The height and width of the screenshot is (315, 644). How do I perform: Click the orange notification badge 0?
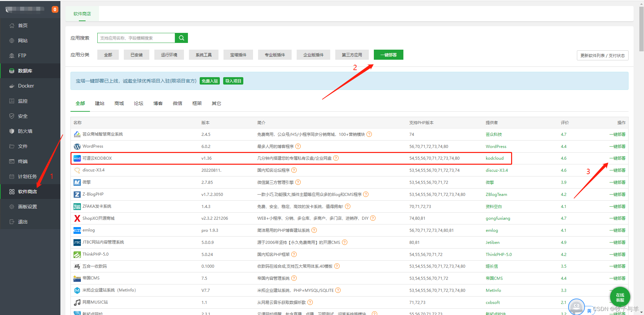(55, 9)
